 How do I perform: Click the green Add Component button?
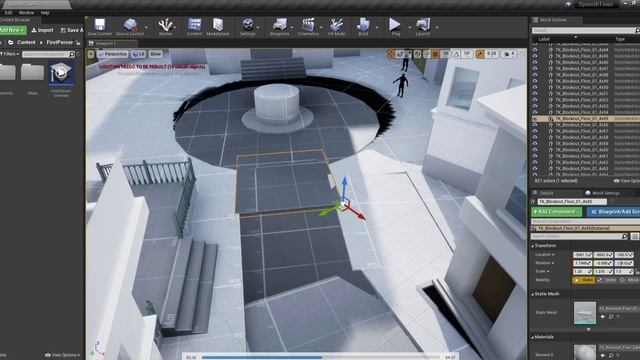556,212
